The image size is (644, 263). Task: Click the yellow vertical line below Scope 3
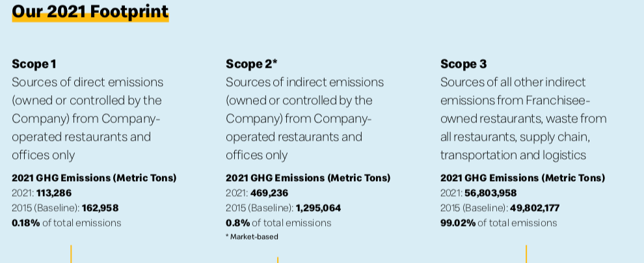[x=526, y=254]
